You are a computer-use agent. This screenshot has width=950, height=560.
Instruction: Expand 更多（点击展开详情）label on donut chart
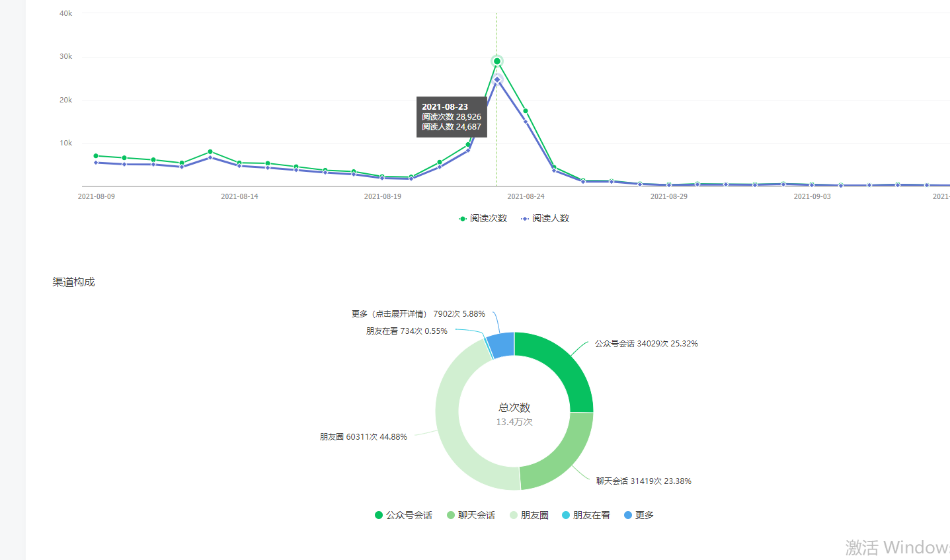coord(418,314)
